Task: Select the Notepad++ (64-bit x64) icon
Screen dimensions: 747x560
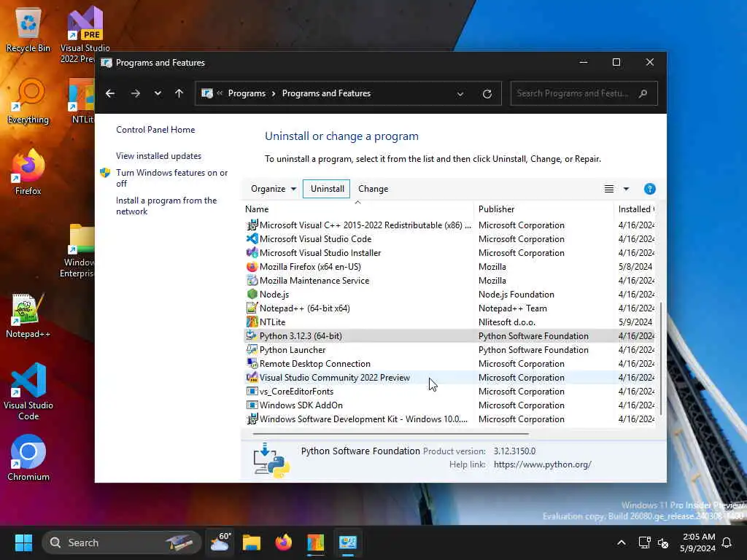Action: click(252, 308)
